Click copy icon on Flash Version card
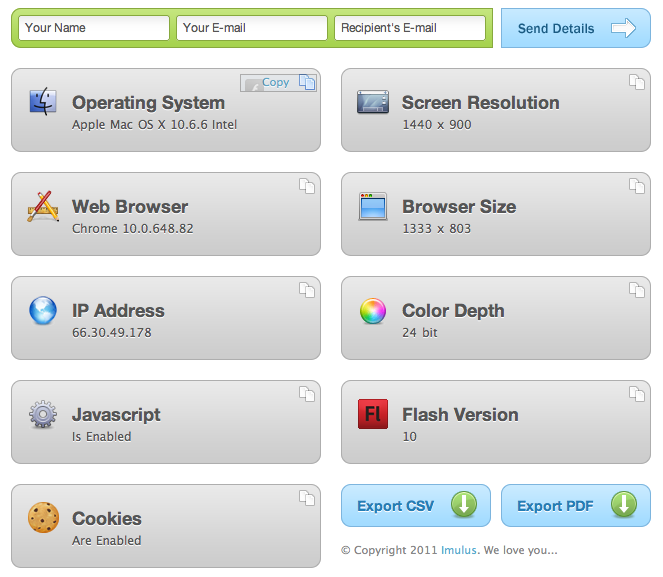 (637, 394)
